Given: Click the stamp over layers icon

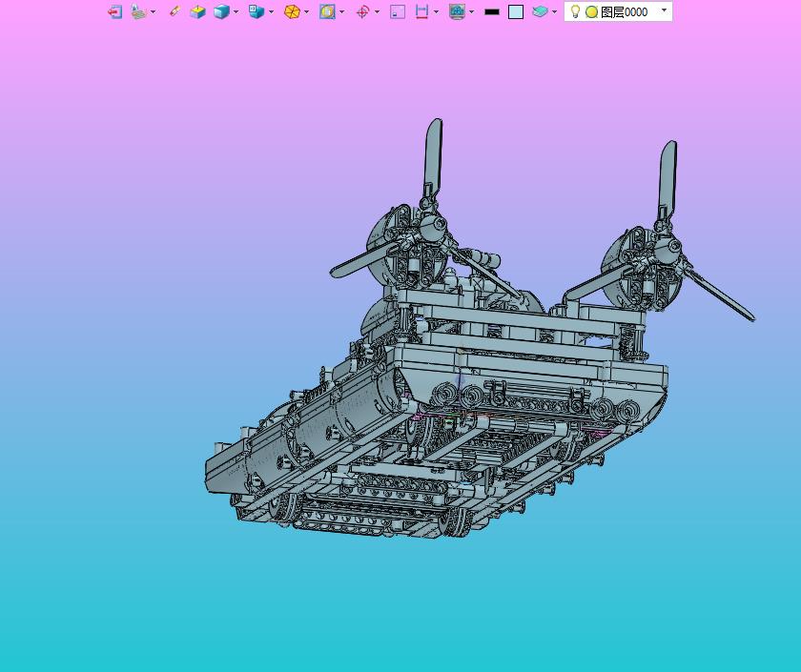Looking at the screenshot, I should click(138, 11).
